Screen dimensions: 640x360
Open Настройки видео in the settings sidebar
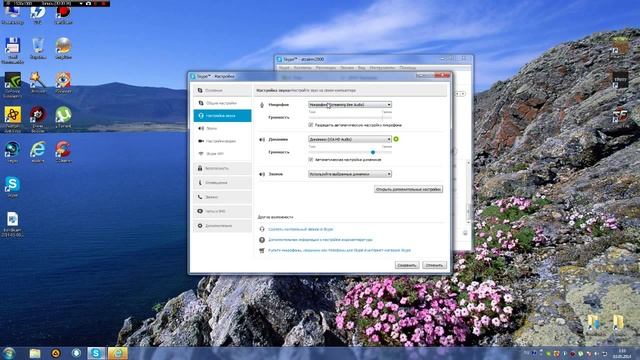(222, 141)
